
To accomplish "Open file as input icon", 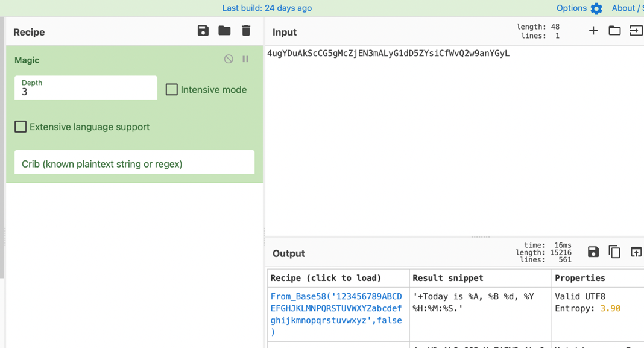I will pyautogui.click(x=636, y=31).
